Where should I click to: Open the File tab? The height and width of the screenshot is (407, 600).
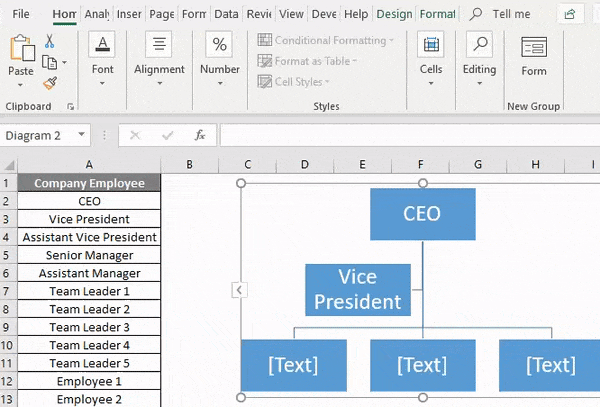coord(21,14)
